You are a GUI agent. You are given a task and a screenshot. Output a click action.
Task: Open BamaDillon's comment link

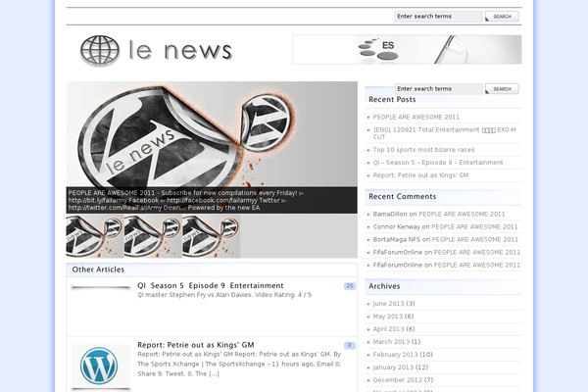click(462, 215)
